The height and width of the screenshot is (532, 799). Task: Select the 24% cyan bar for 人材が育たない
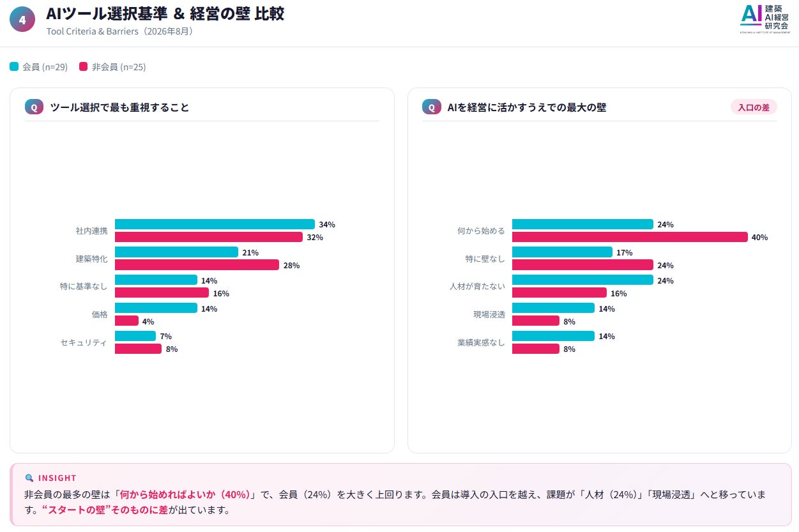(582, 280)
